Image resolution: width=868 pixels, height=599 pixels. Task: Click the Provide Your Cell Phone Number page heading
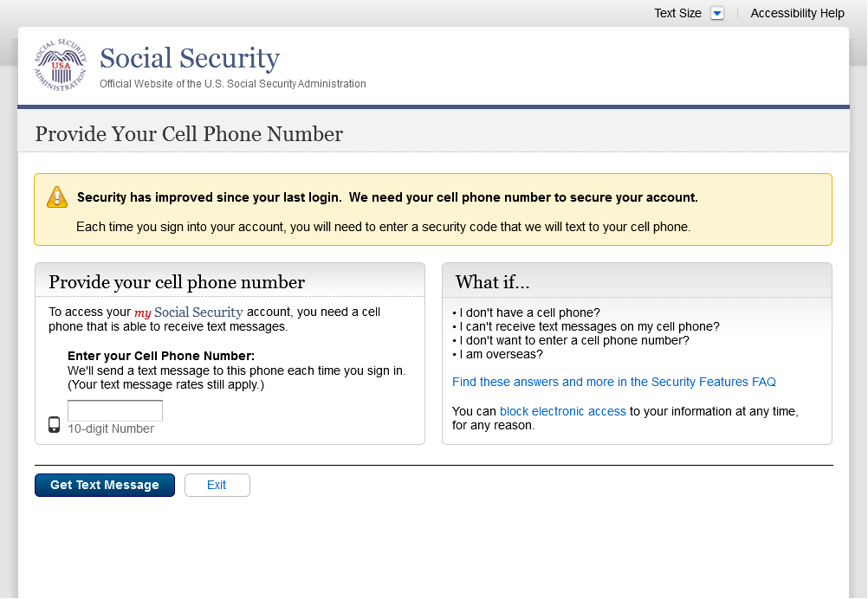click(189, 134)
